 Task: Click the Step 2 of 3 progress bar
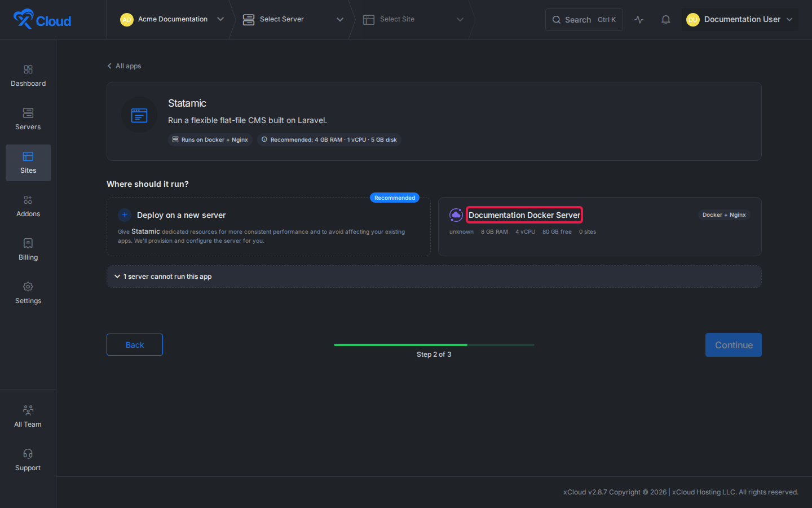click(x=434, y=344)
